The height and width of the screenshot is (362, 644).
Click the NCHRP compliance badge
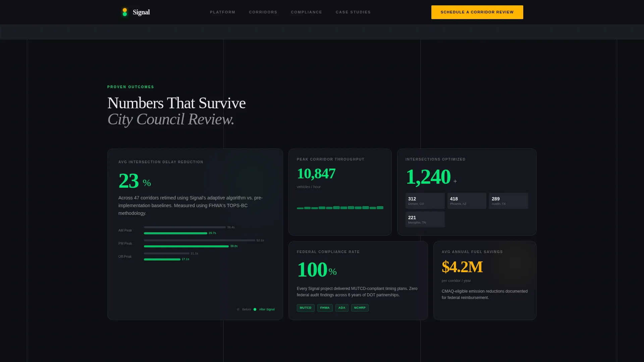coord(360,308)
